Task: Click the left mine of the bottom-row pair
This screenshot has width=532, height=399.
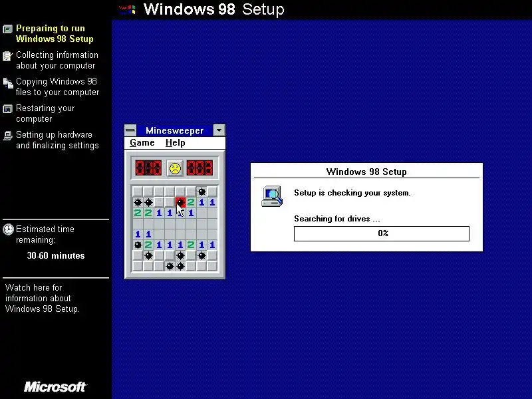Action: tap(170, 266)
